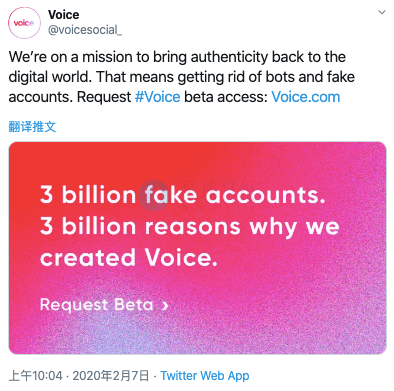
Task: Open the Voice profile avatar
Action: (24, 23)
